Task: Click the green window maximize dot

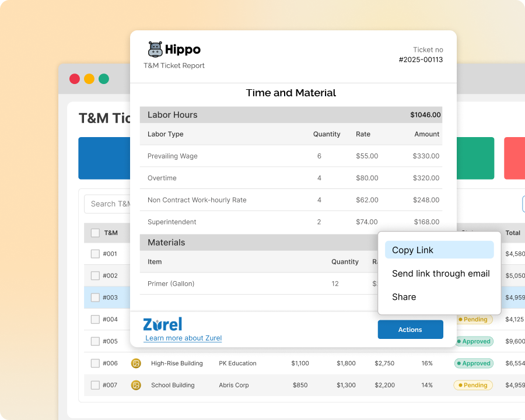Action: 104,79
